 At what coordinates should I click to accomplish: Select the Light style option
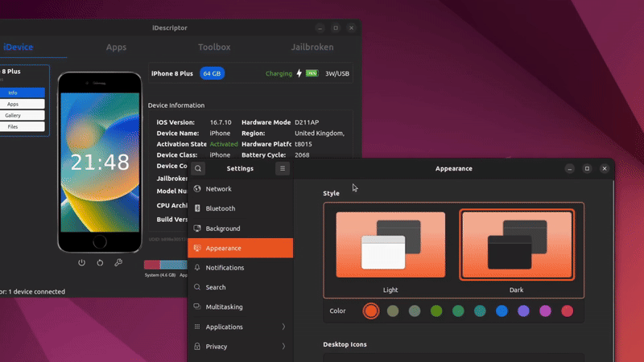390,245
